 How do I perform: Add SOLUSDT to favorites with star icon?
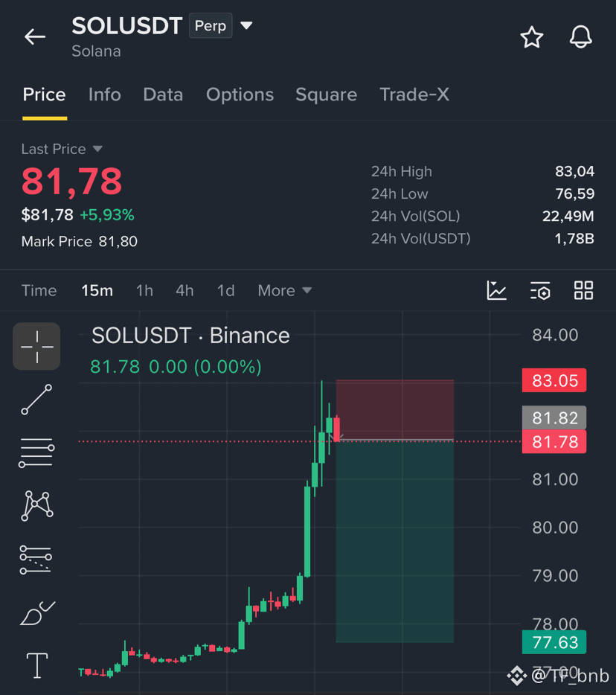531,36
